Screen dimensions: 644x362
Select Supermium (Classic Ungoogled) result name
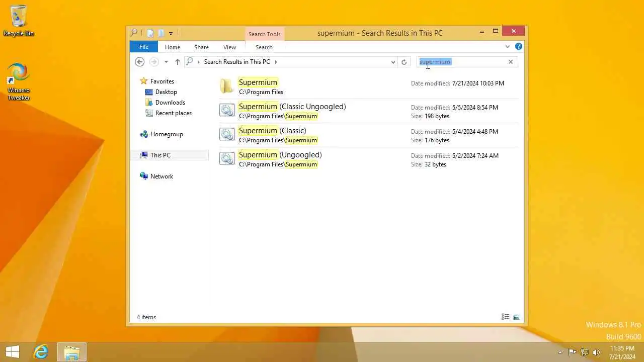(292, 107)
